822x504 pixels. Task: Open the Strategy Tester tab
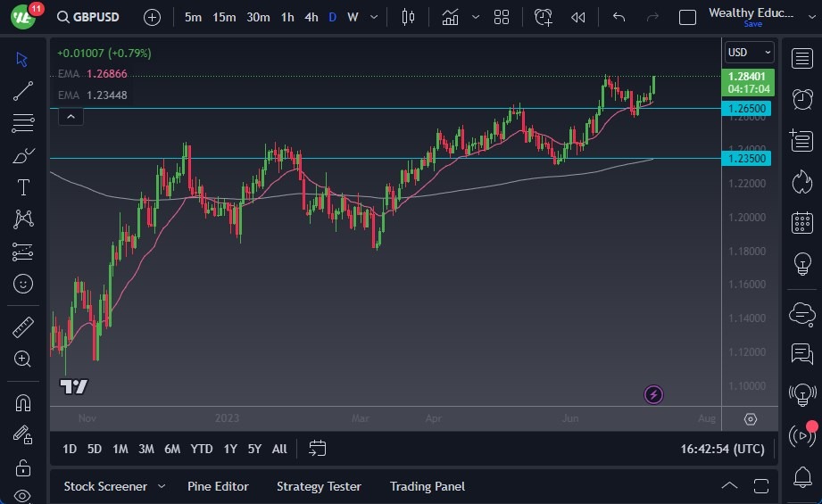coord(319,486)
